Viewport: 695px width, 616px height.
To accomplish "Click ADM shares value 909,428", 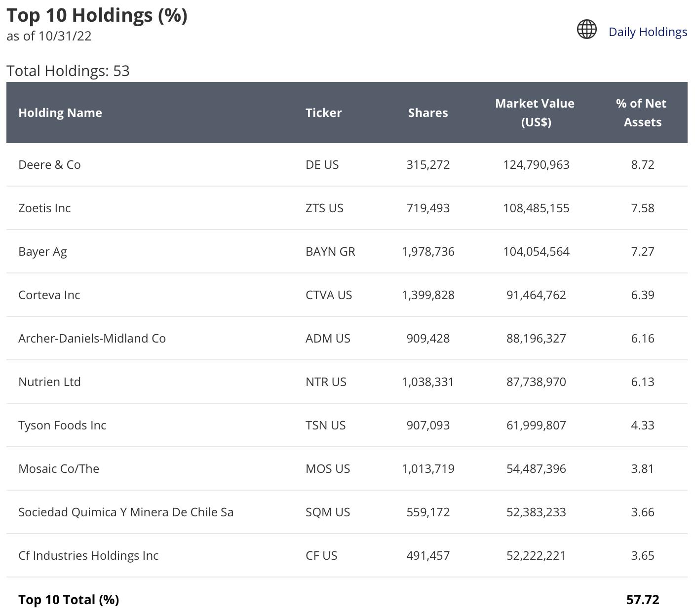I will (x=428, y=338).
